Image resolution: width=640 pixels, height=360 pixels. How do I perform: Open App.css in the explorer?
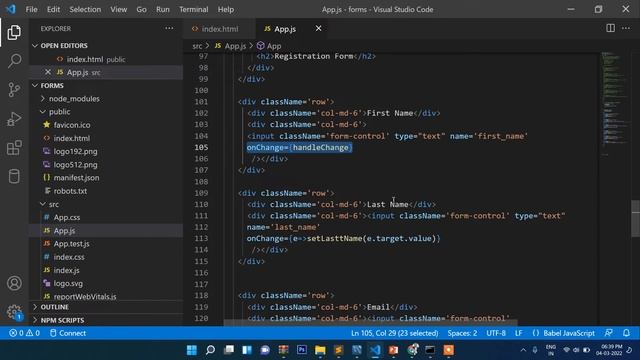coord(67,218)
